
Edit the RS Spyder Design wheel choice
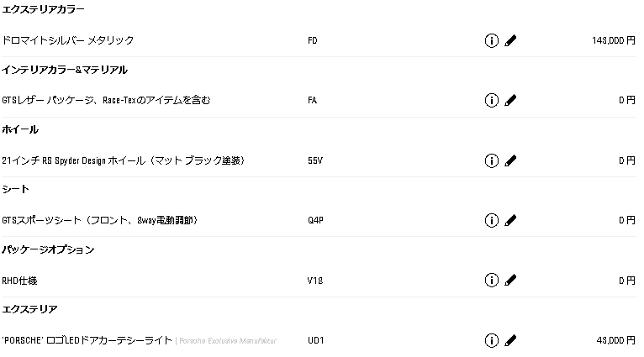click(x=510, y=160)
